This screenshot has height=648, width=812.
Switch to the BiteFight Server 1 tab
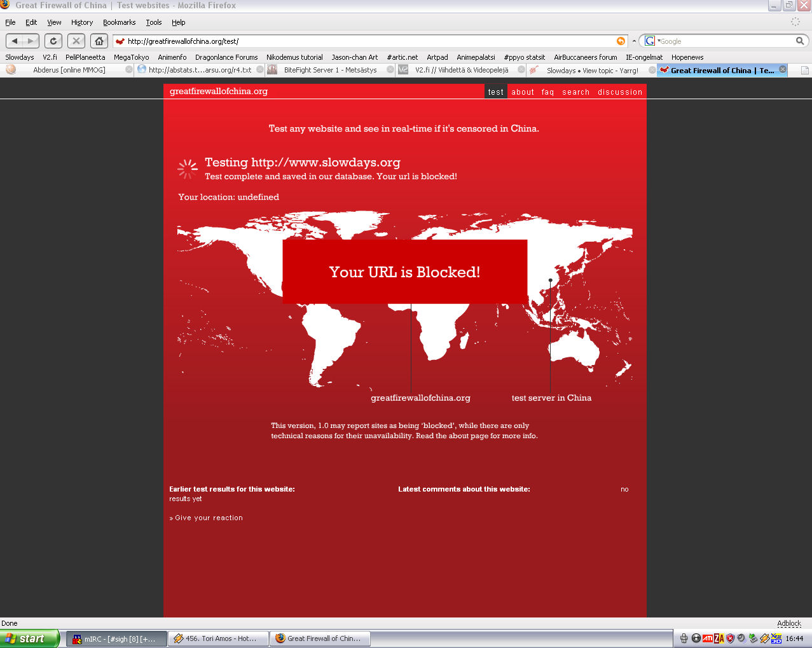point(330,70)
